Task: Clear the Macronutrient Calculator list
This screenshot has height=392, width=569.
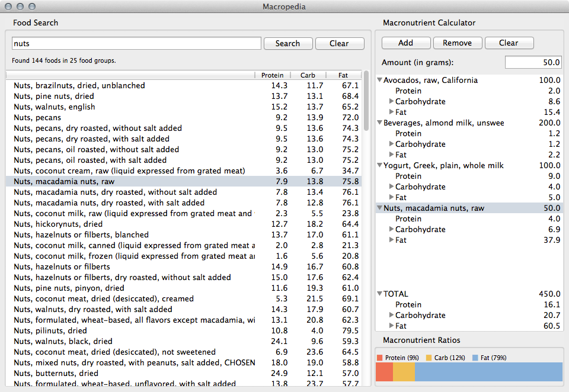Action: (509, 43)
